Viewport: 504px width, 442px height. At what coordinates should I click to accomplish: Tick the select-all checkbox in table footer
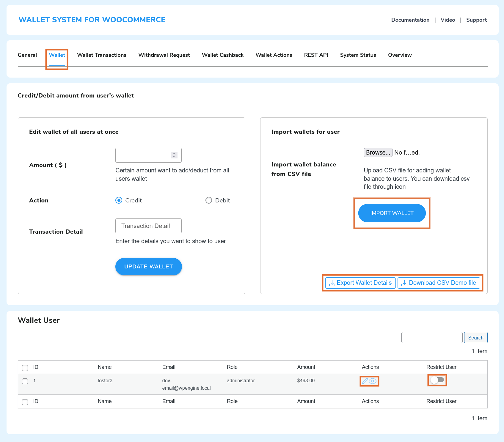point(25,402)
